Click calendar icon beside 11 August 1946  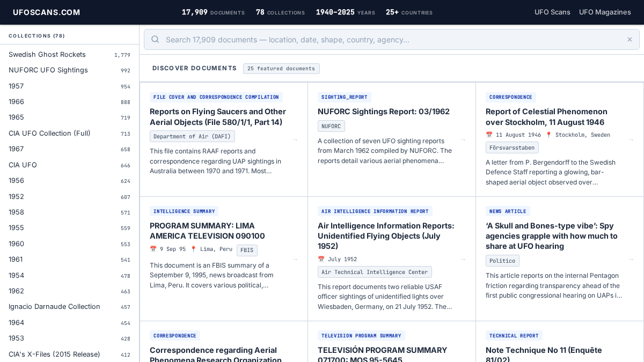coord(489,135)
